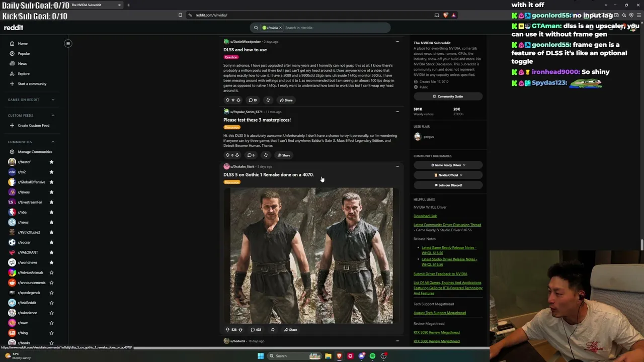Open comments on 'DLSS and how to use'
This screenshot has width=644, height=362.
click(253, 100)
